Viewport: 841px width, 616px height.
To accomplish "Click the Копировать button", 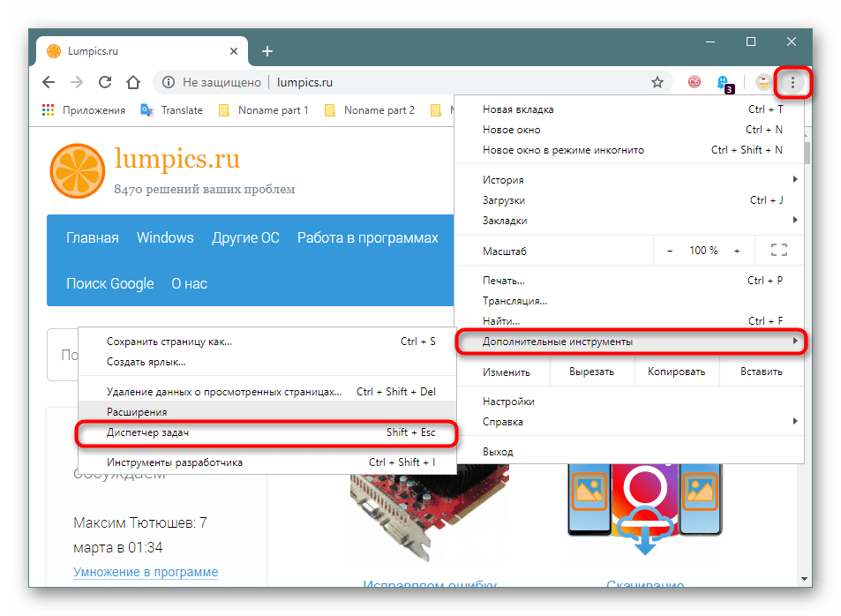I will tap(676, 372).
